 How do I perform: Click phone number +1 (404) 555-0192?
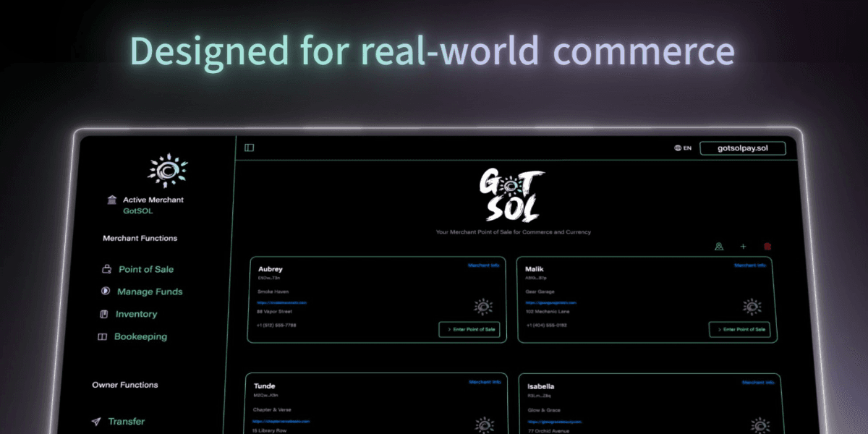point(546,325)
